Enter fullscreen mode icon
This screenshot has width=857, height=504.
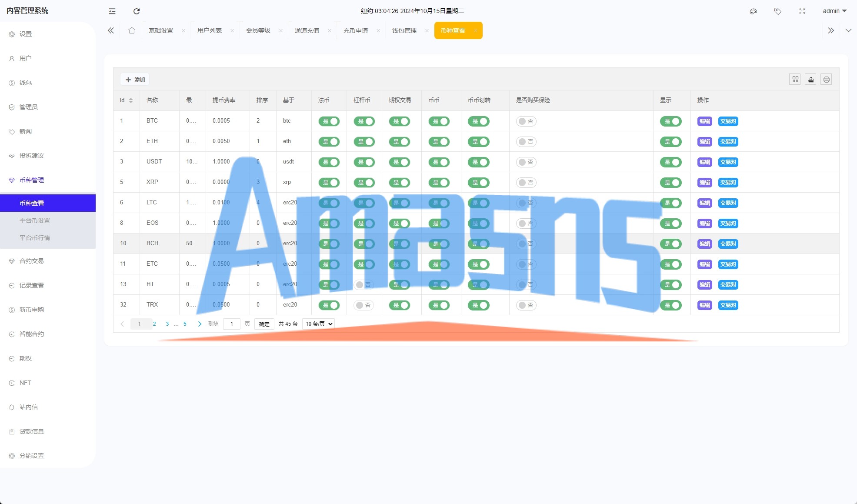point(802,11)
